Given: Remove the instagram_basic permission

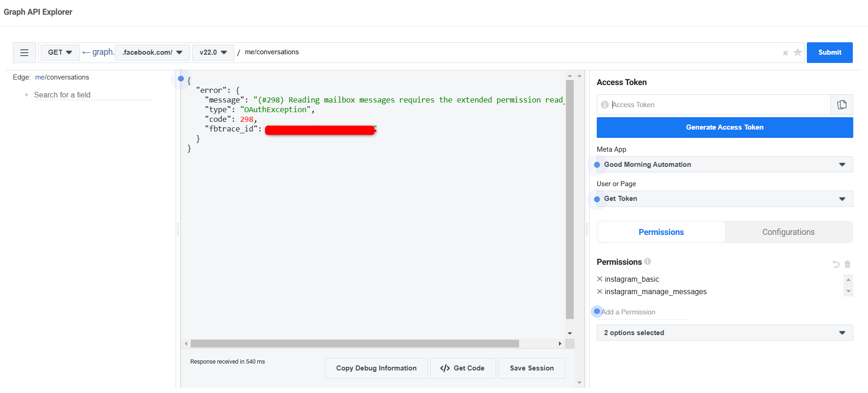Looking at the screenshot, I should click(x=600, y=279).
